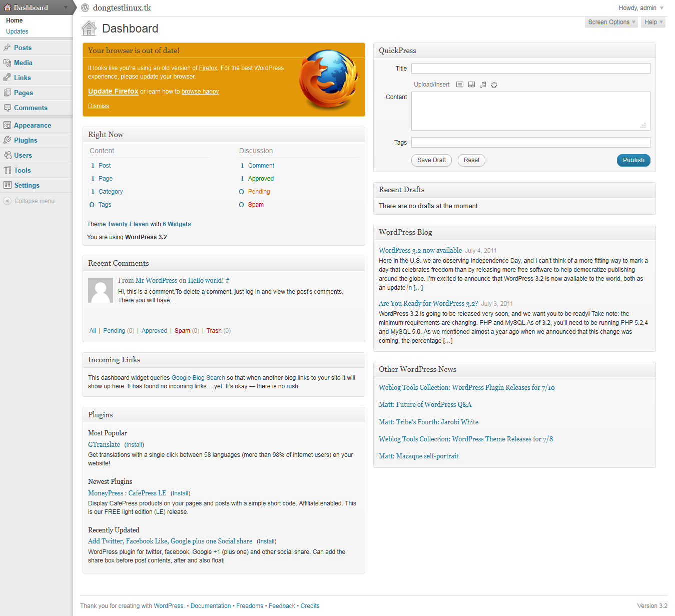
Task: Click QuickPress Add Media gear icon
Action: pyautogui.click(x=494, y=85)
